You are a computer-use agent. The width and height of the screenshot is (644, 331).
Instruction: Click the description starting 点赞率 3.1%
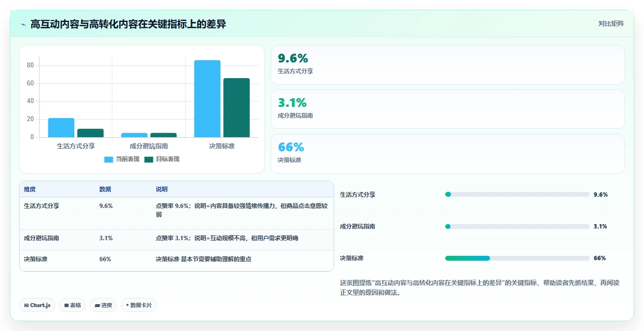point(227,238)
